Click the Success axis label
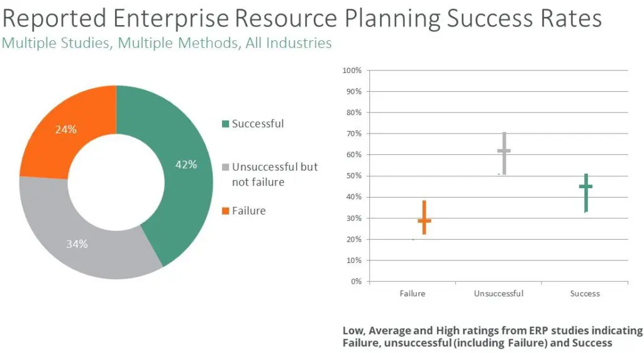The width and height of the screenshot is (644, 353). (x=585, y=293)
